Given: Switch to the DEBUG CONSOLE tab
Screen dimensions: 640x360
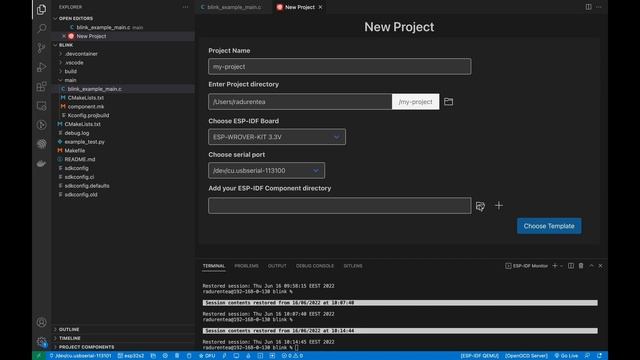Looking at the screenshot, I should pos(315,266).
